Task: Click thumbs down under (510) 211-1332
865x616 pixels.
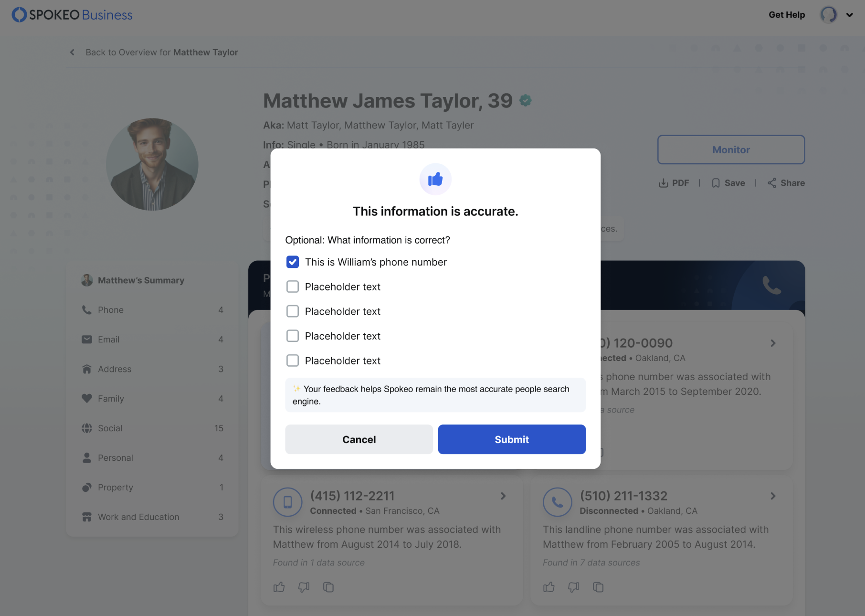Action: click(x=573, y=587)
